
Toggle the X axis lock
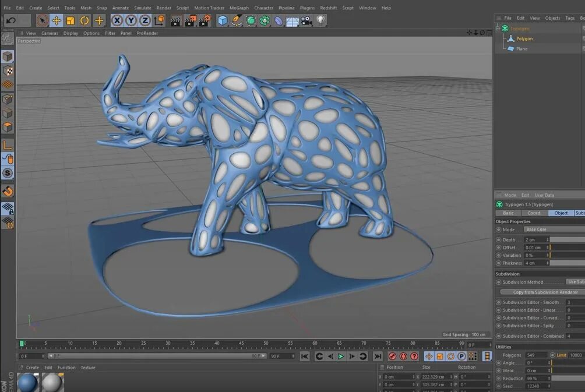click(117, 20)
